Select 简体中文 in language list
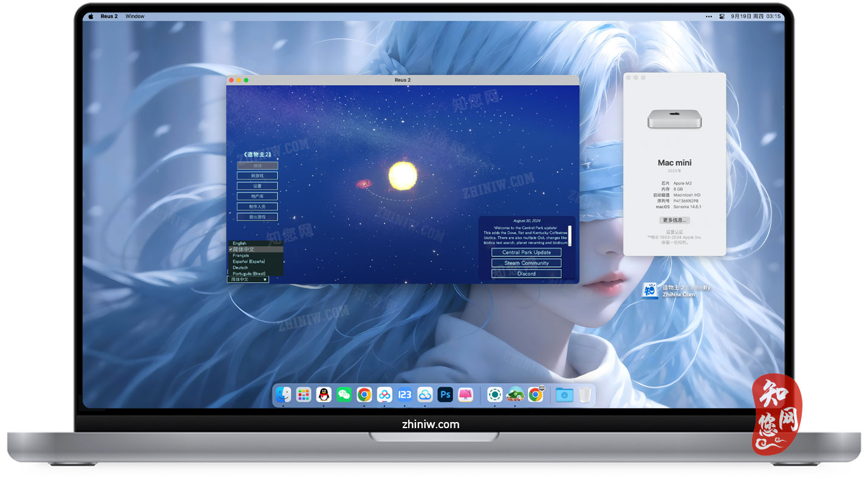The image size is (868, 484). click(256, 249)
